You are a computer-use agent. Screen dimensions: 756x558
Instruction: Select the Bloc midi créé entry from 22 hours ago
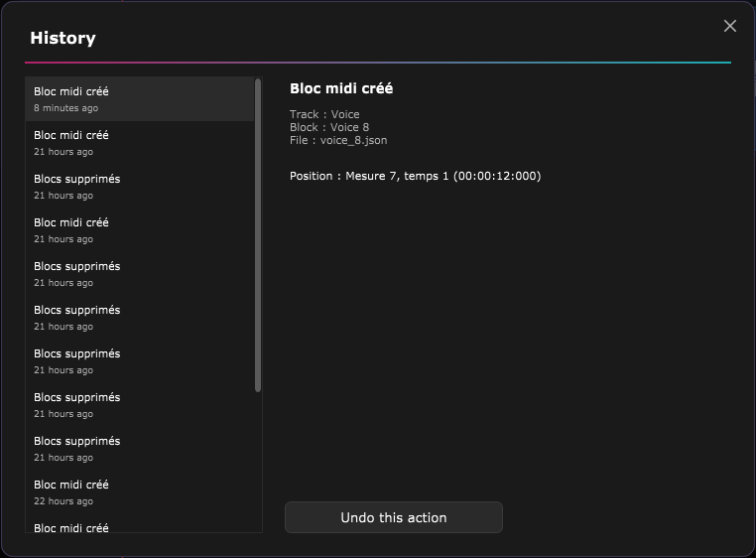coord(140,492)
